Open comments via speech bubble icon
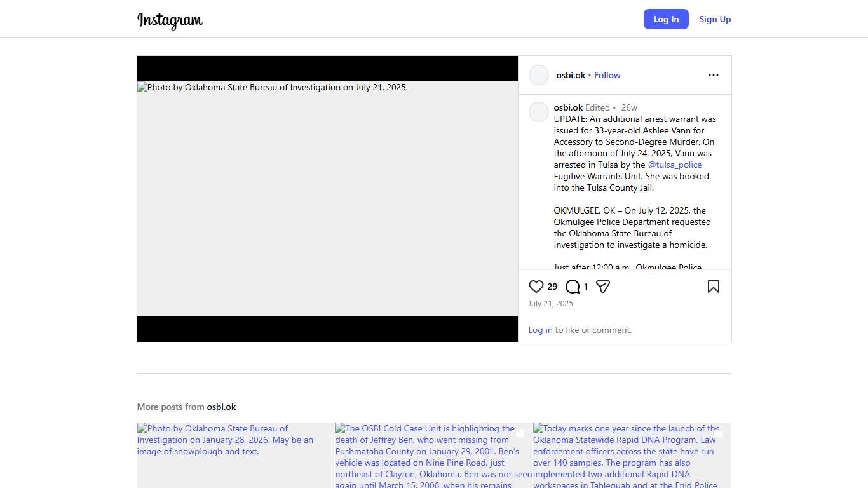 (573, 287)
